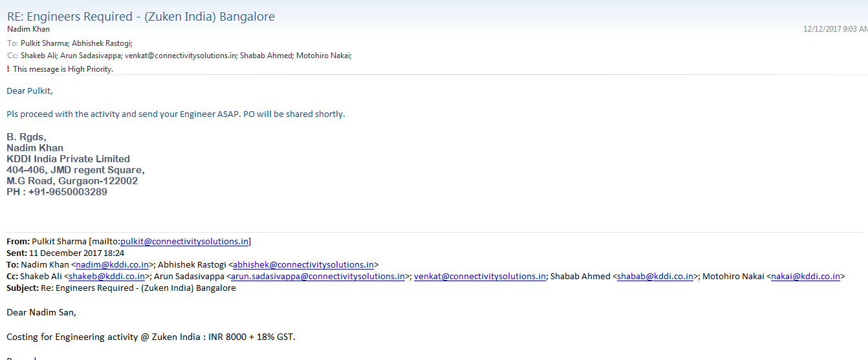
Task: Open the nadim@kddi.co.in email link
Action: [113, 265]
